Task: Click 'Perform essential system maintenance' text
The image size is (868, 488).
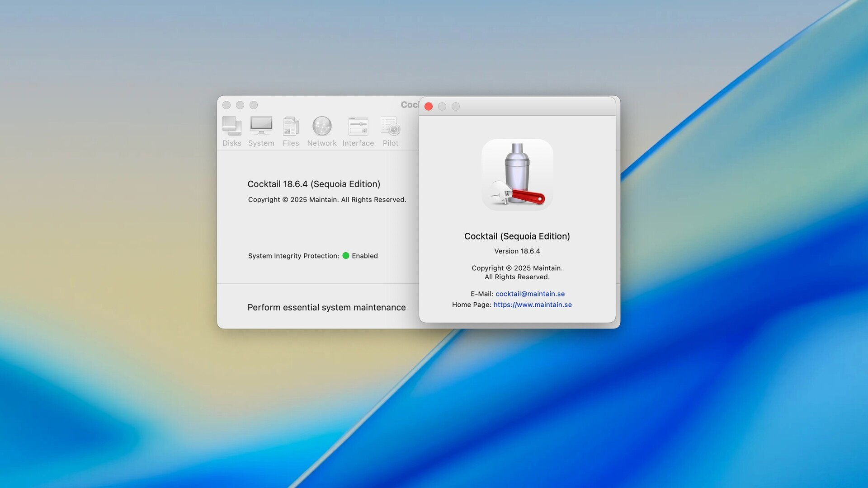Action: click(x=326, y=307)
